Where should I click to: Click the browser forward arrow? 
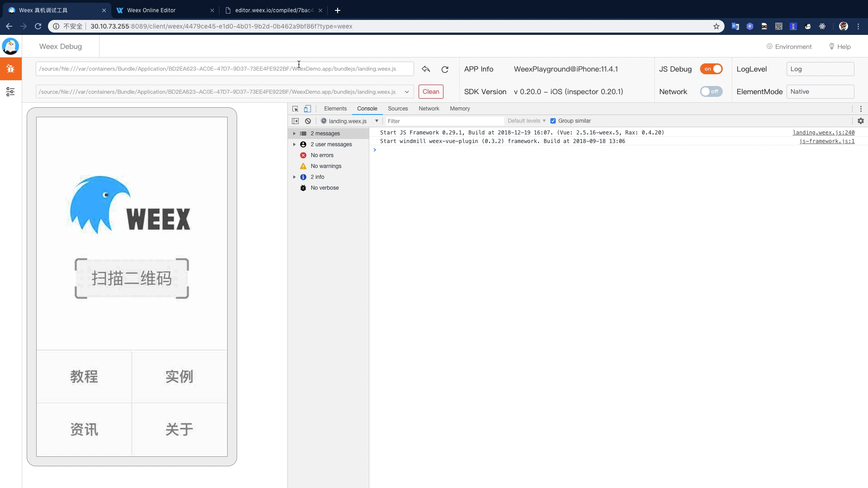click(24, 26)
